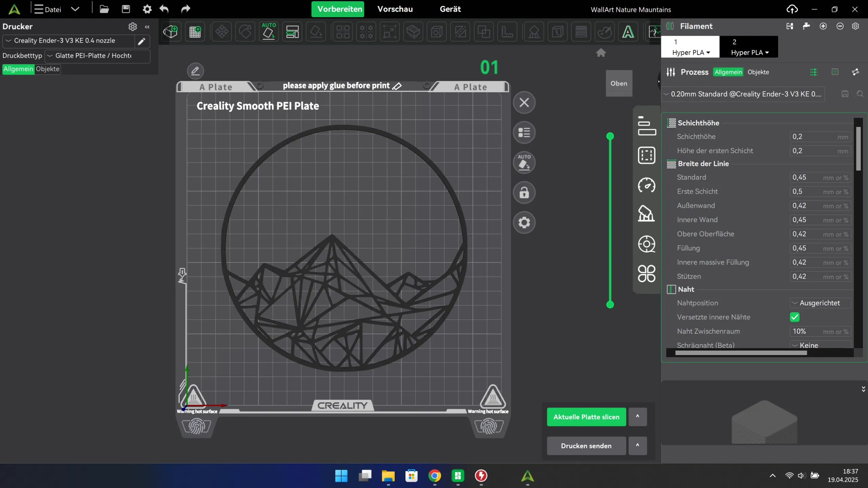Open File Explorer from the taskbar
Screen dimensions: 868x488
[x=388, y=476]
